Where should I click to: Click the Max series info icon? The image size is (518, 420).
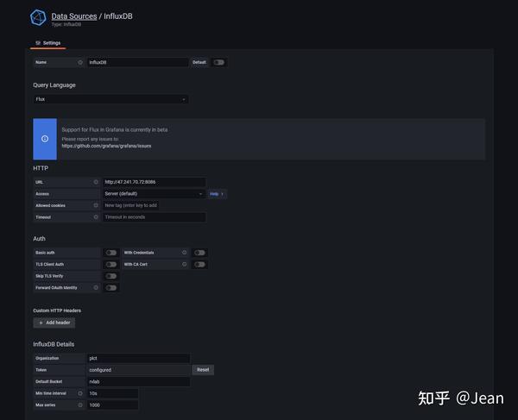(80, 404)
